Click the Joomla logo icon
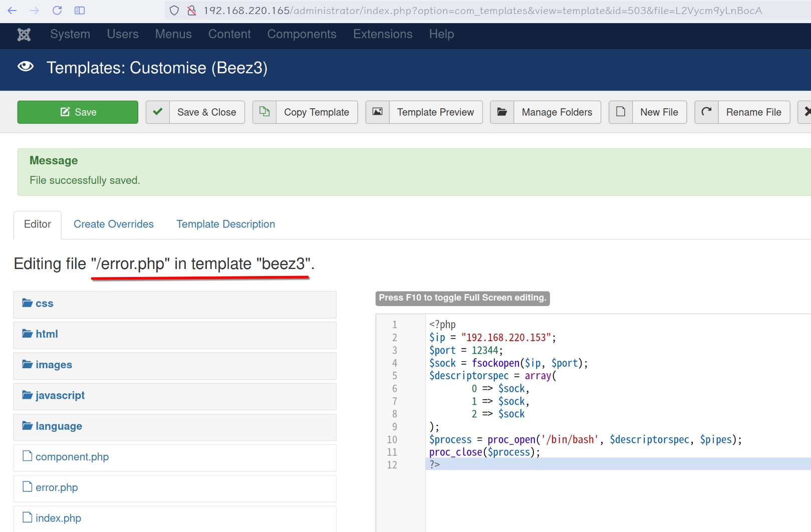The image size is (811, 532). coord(24,34)
